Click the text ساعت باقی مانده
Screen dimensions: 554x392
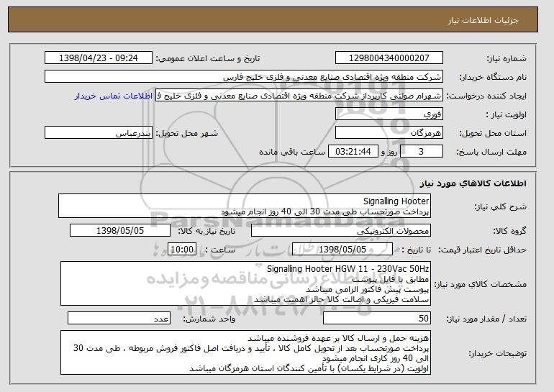pos(292,152)
